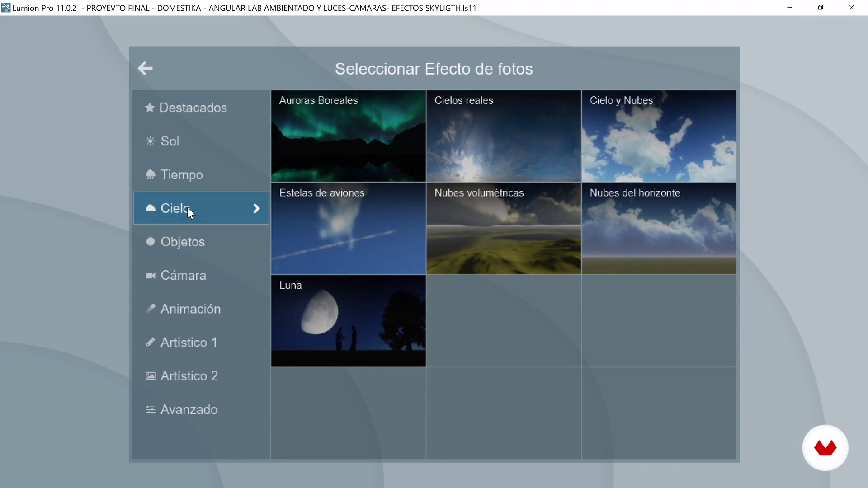Pick the Nubes del horizonte effect
The width and height of the screenshot is (868, 488).
(x=659, y=229)
